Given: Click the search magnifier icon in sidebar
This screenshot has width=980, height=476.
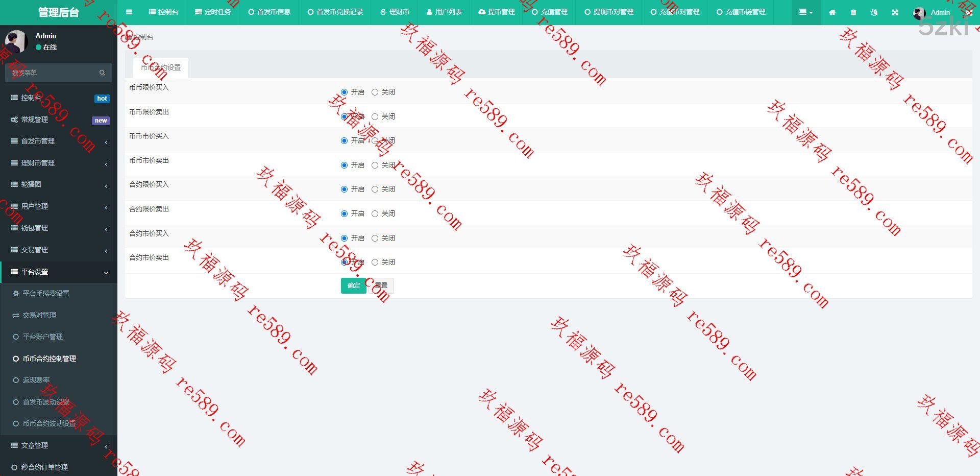Looking at the screenshot, I should [x=102, y=73].
